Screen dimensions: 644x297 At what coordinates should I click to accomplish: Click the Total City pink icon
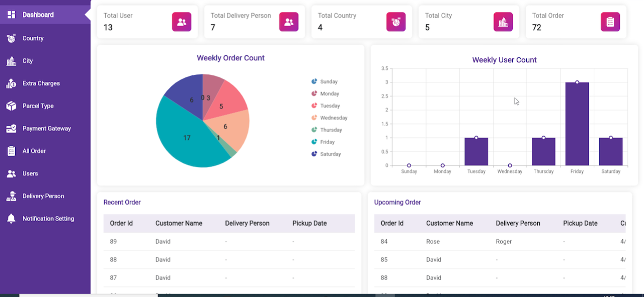pyautogui.click(x=503, y=22)
